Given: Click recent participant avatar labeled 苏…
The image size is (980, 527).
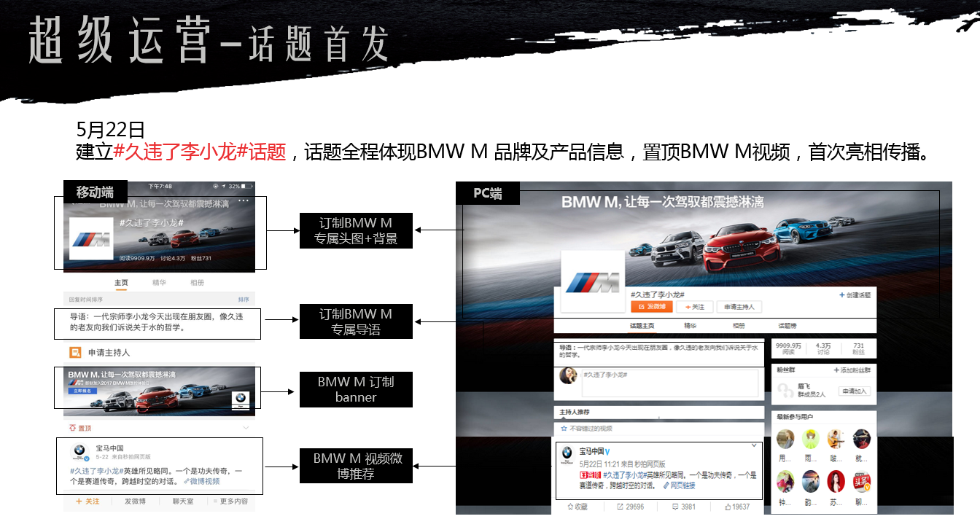Looking at the screenshot, I should [x=836, y=481].
